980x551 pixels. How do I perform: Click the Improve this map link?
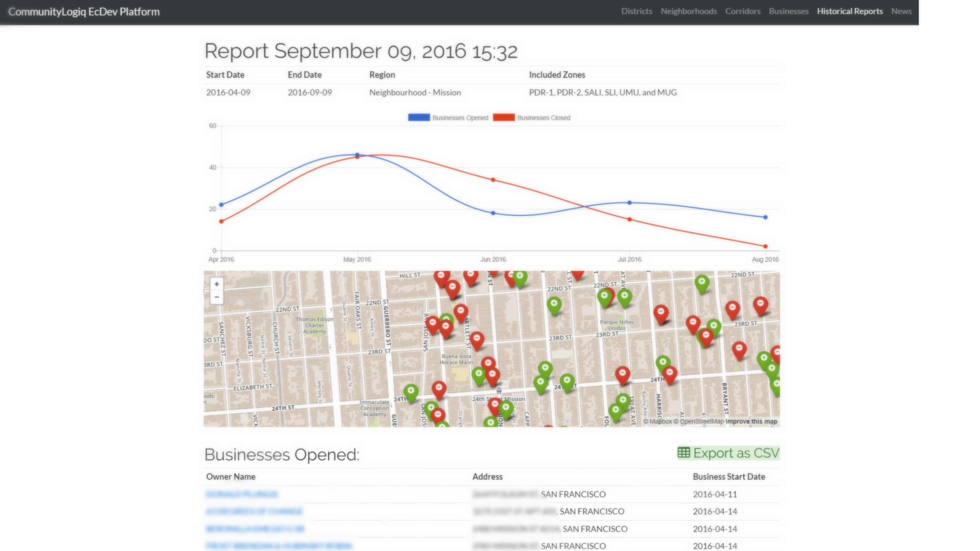tap(751, 421)
